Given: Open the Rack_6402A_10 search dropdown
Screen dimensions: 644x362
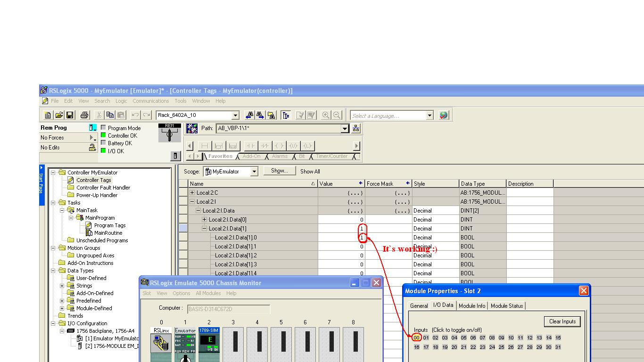Looking at the screenshot, I should pos(235,115).
